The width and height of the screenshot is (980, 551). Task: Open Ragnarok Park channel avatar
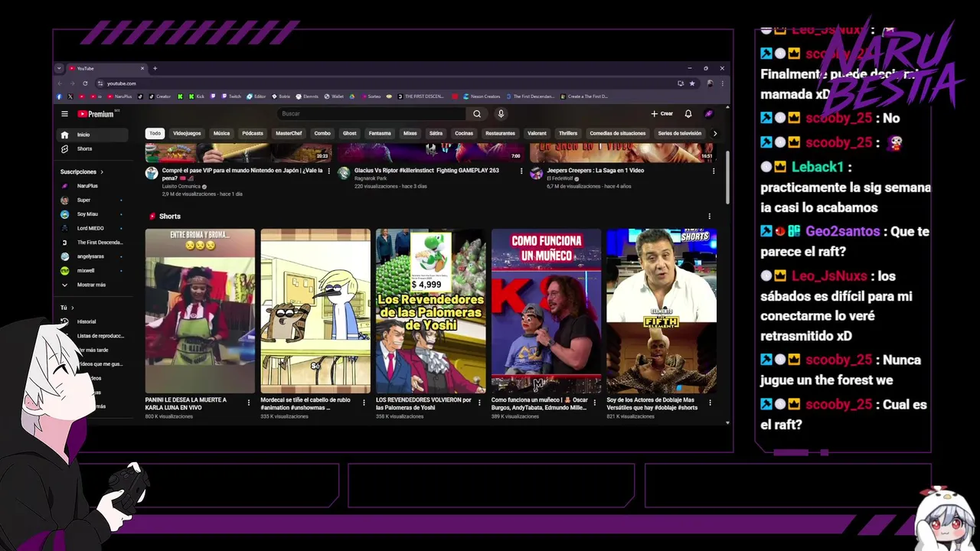(344, 173)
